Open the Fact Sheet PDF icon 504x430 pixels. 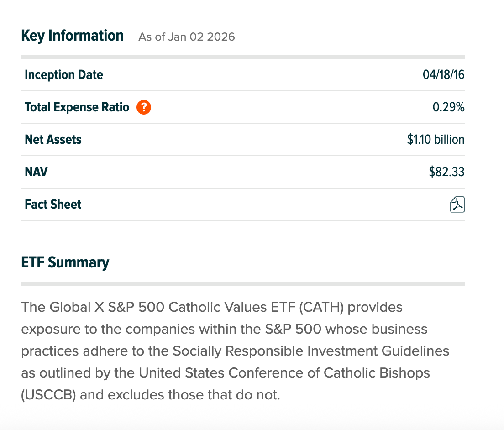[457, 205]
